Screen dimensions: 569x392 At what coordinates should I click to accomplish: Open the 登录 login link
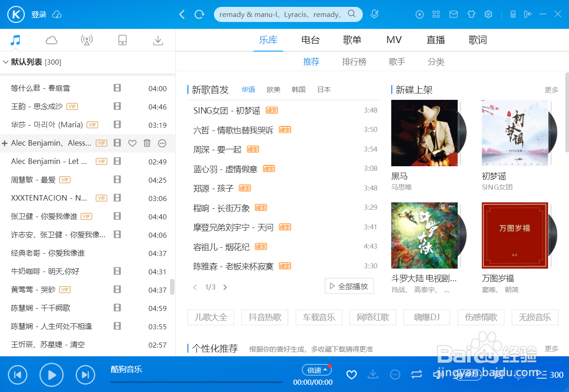[x=39, y=15]
